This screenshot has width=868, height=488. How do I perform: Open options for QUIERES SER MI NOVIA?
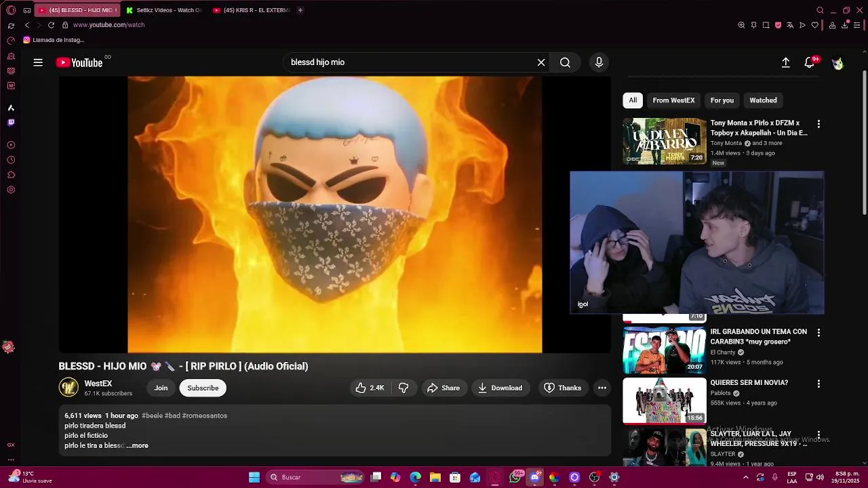point(818,384)
